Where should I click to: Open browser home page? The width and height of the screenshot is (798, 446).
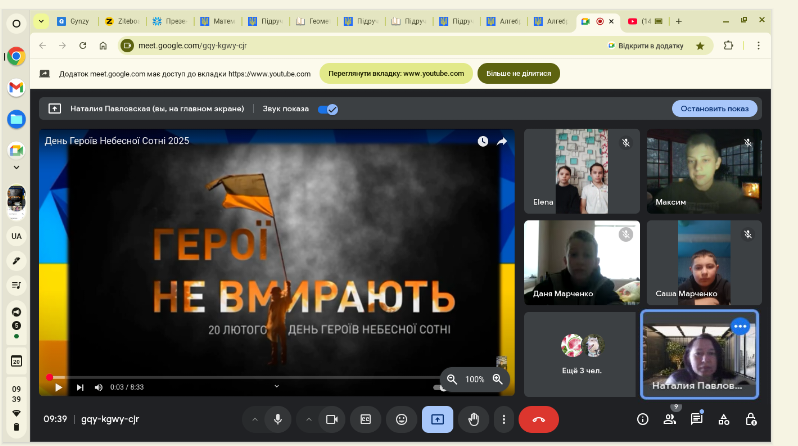coord(103,45)
